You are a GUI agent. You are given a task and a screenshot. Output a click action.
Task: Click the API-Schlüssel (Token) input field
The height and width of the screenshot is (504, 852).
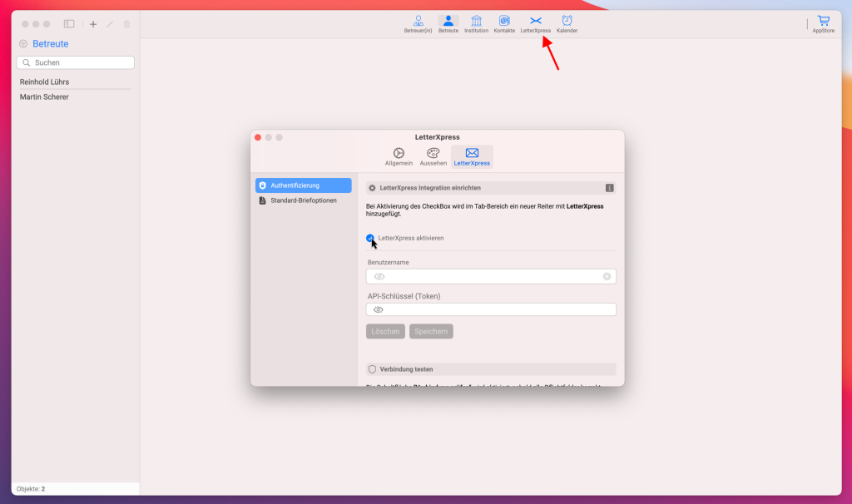tap(491, 309)
